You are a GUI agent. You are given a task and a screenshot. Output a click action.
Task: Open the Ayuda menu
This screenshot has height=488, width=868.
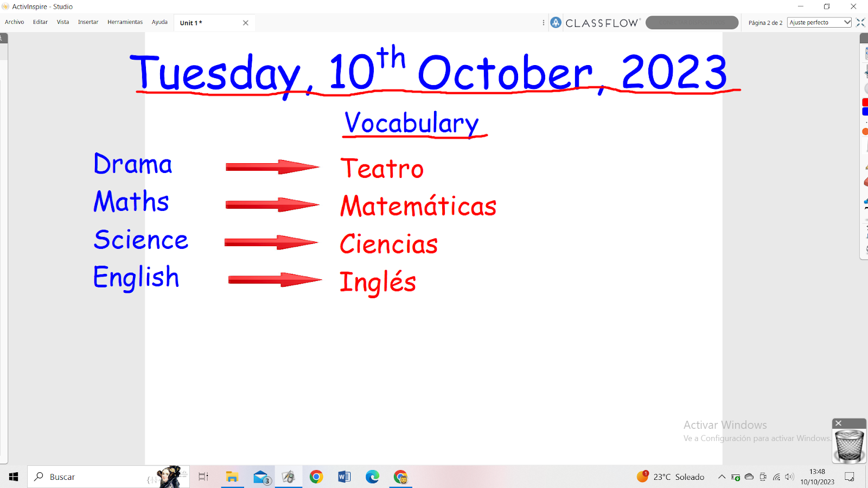tap(159, 22)
